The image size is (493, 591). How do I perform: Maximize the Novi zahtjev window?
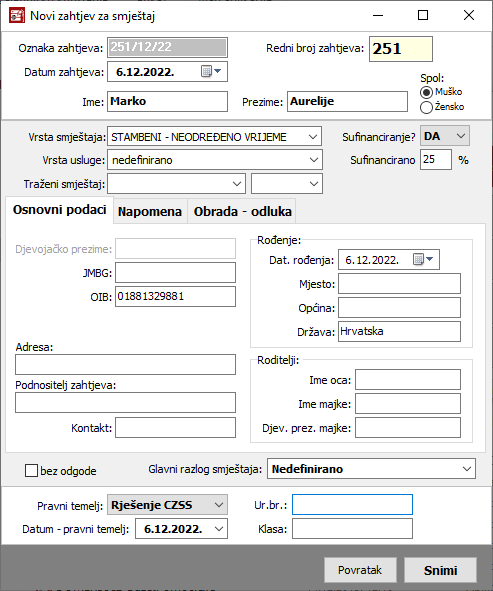[423, 15]
